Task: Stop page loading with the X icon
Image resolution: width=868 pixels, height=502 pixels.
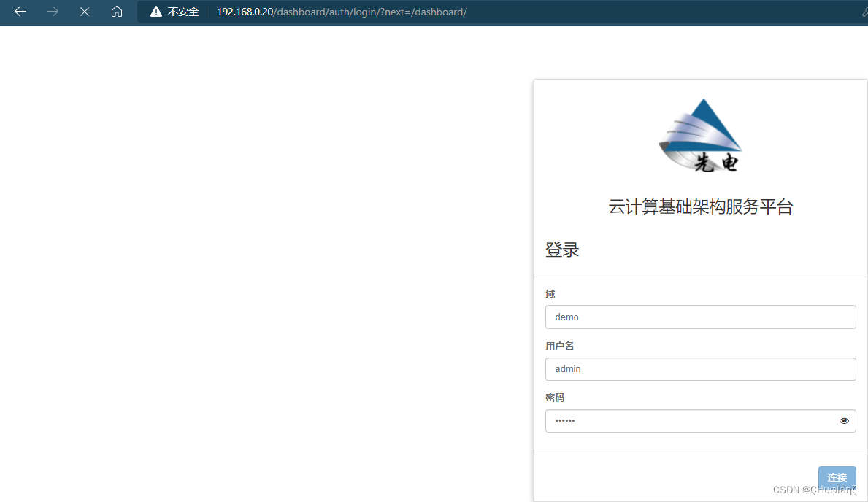Action: click(x=85, y=12)
